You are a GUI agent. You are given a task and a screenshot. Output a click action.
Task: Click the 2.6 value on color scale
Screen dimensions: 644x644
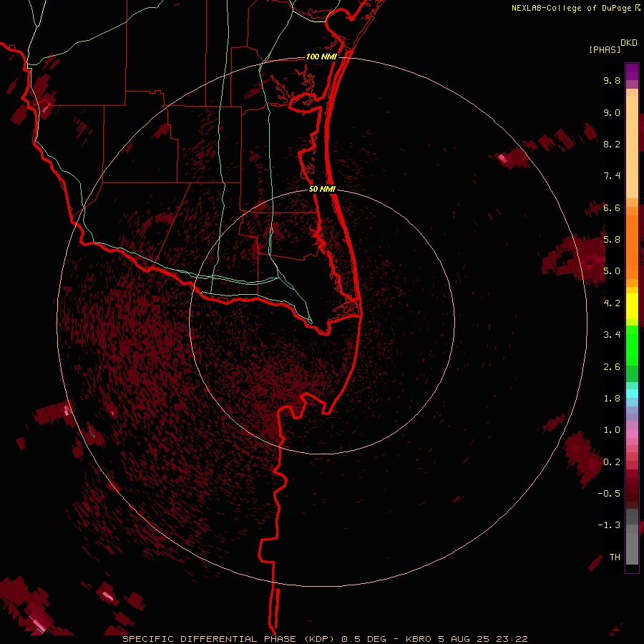[612, 366]
